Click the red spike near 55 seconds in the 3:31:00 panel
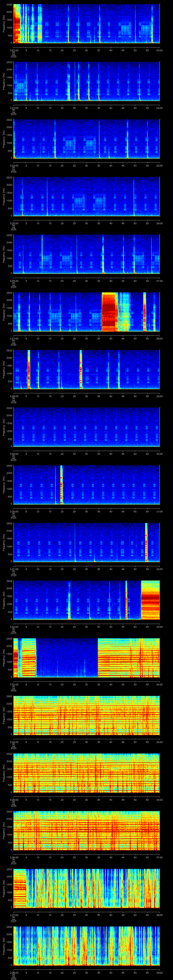Viewport: 173px width, 980px height. pyautogui.click(x=146, y=543)
